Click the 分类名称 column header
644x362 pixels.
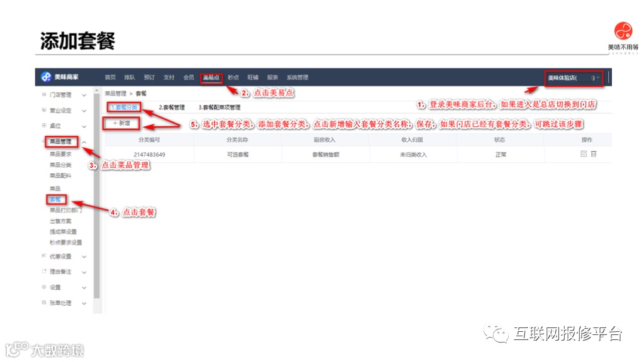pos(237,140)
